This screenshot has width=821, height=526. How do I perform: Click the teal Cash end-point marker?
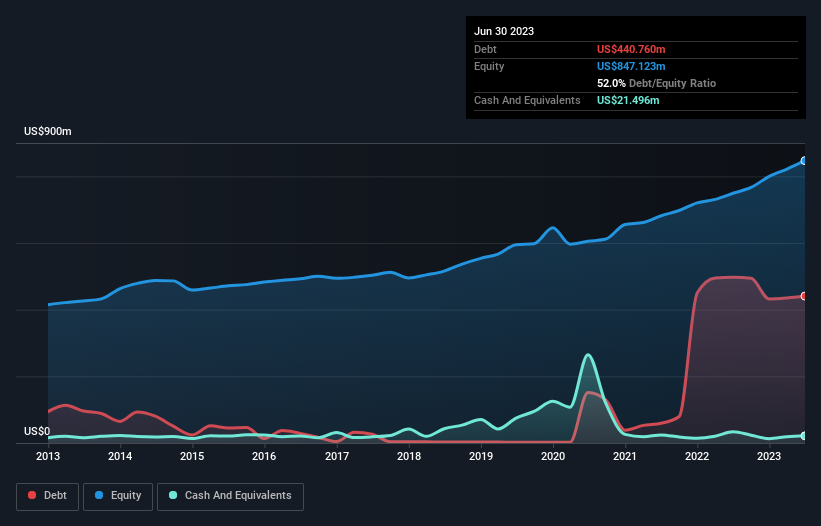click(804, 435)
